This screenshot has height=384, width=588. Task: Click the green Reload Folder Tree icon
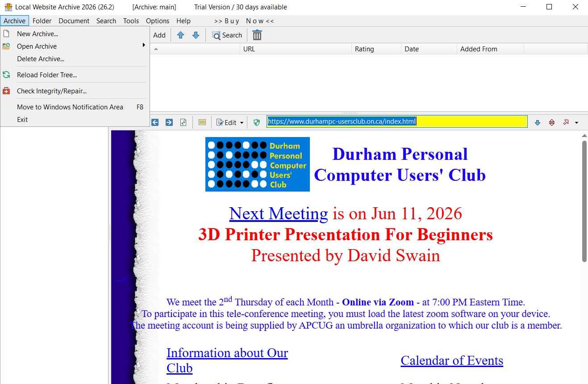(x=6, y=75)
